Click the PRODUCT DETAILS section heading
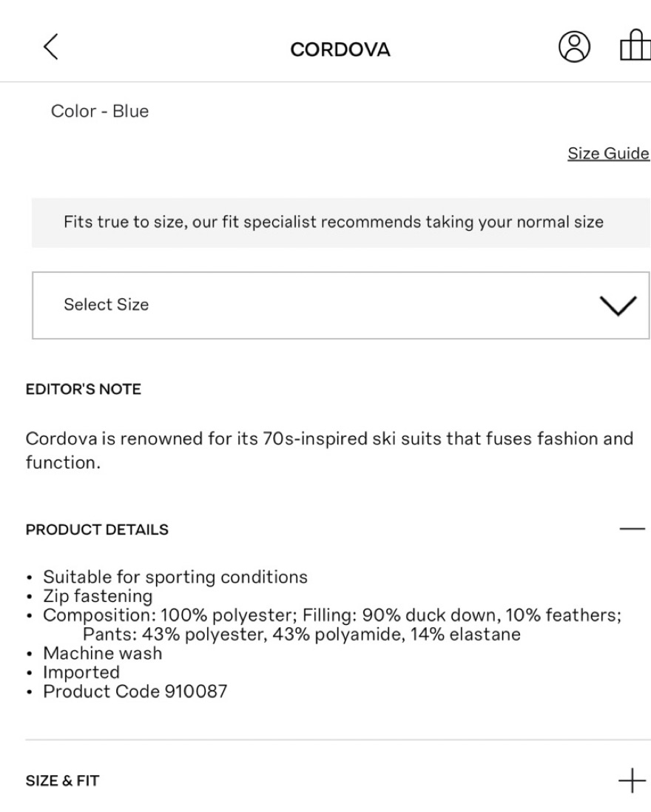This screenshot has height=812, width=651. (97, 530)
